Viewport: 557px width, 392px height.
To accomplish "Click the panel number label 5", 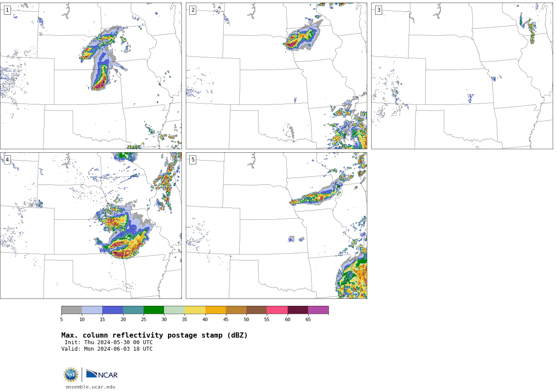I will point(193,160).
